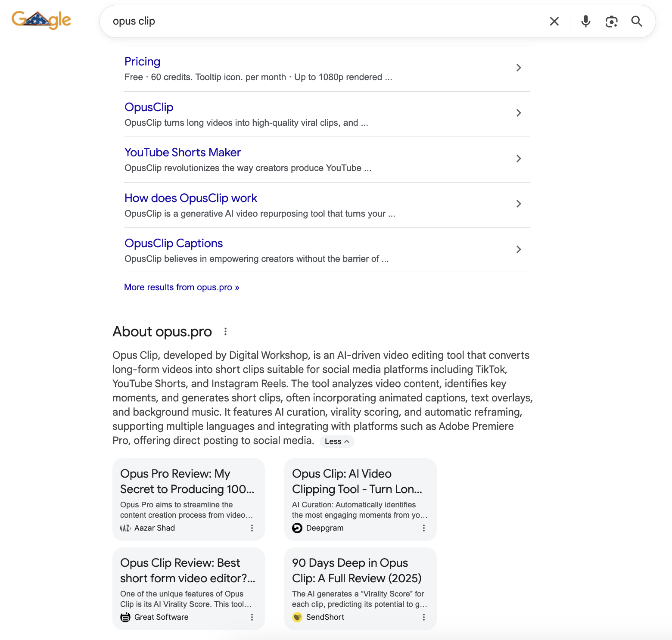Expand the YouTube Shorts Maker result chevron

pyautogui.click(x=519, y=158)
